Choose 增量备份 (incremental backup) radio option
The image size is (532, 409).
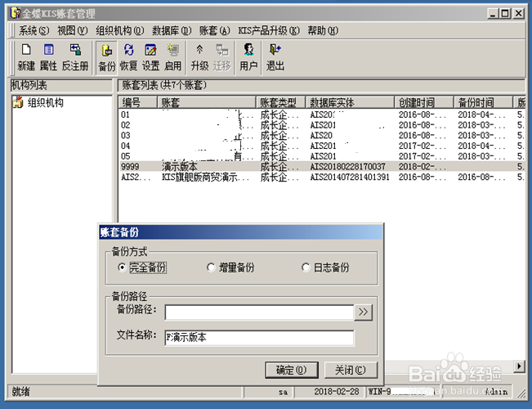[230, 267]
